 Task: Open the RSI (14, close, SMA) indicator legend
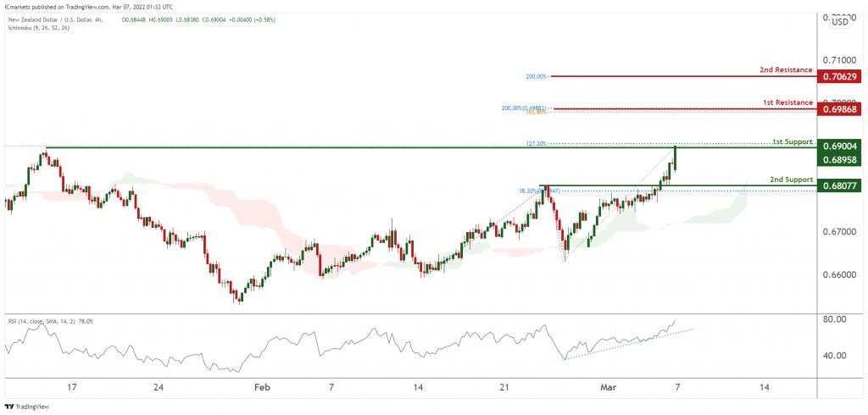pyautogui.click(x=42, y=321)
